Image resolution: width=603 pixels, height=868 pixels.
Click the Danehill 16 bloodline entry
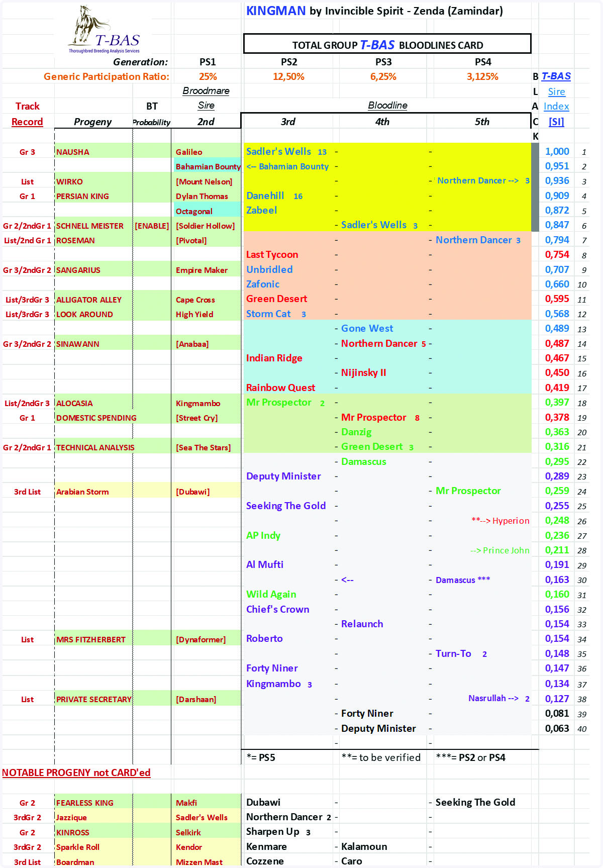[274, 196]
